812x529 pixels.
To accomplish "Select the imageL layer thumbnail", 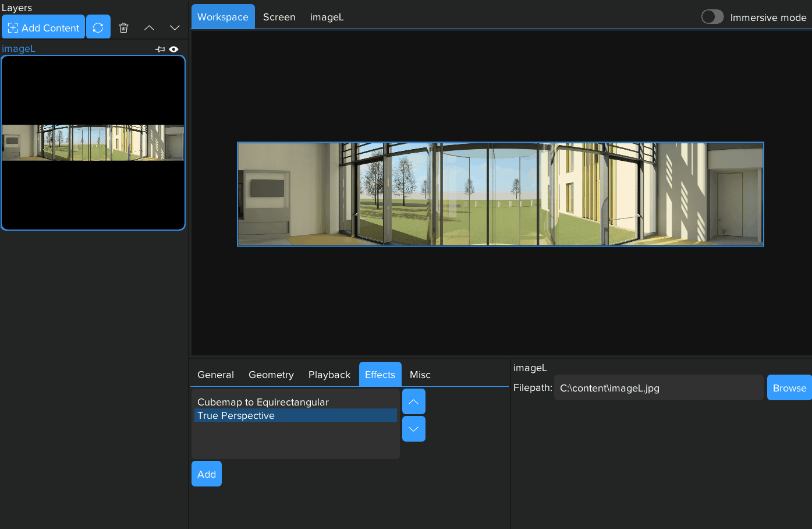I will (x=93, y=143).
